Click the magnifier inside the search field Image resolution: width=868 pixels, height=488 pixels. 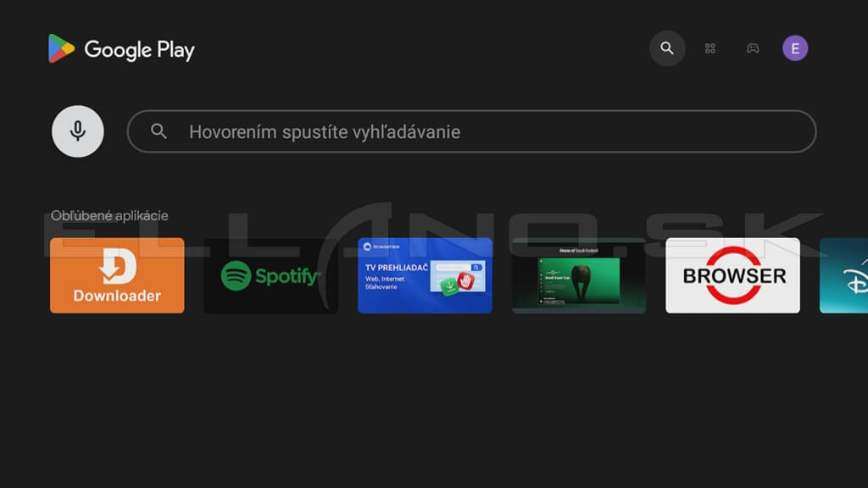(159, 131)
